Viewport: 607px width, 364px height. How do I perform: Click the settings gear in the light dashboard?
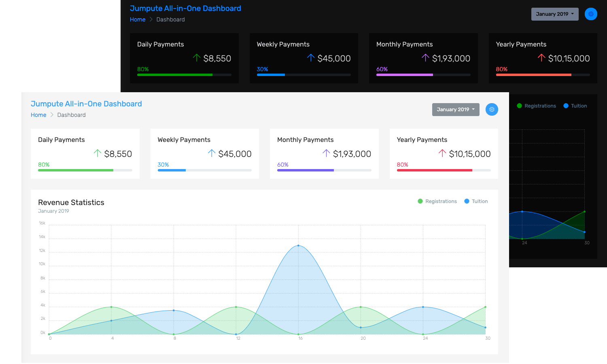click(x=492, y=109)
